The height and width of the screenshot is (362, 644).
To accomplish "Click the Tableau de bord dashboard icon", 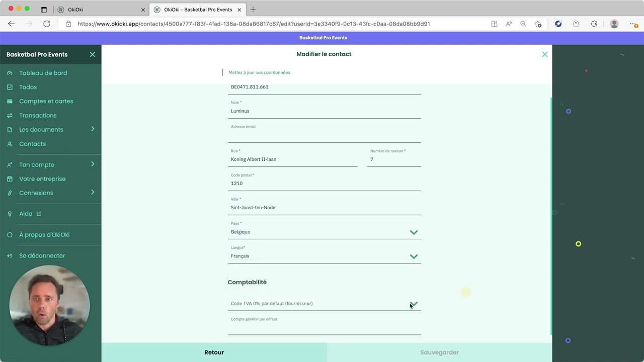I will click(x=10, y=73).
